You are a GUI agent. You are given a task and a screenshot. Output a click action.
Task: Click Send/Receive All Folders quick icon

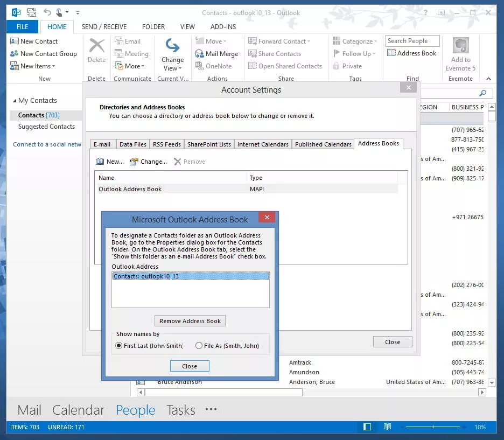(31, 12)
